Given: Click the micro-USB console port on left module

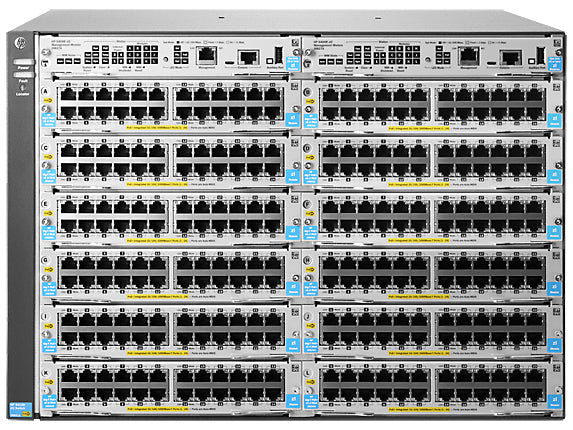Looking at the screenshot, I should [x=229, y=62].
